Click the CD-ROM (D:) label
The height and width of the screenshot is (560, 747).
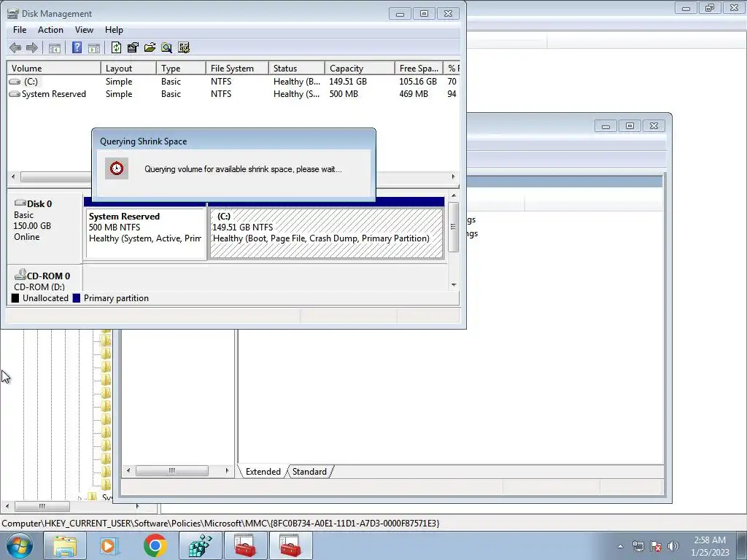tap(39, 287)
